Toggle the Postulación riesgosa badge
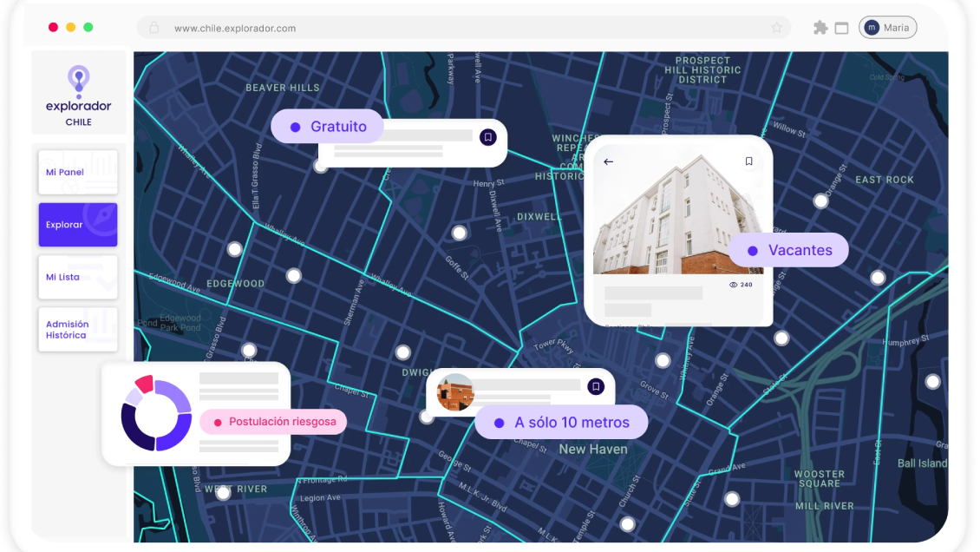This screenshot has height=552, width=980. (272, 422)
